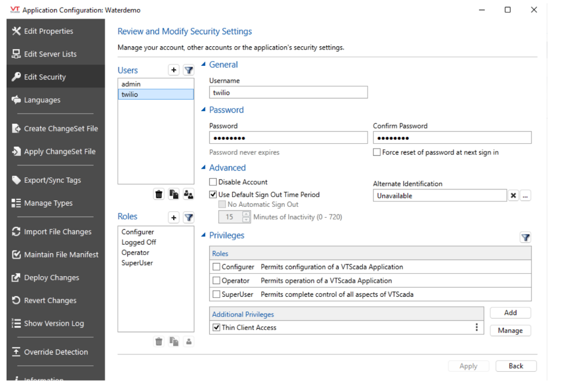Open Thin Client Access options menu

click(x=477, y=327)
